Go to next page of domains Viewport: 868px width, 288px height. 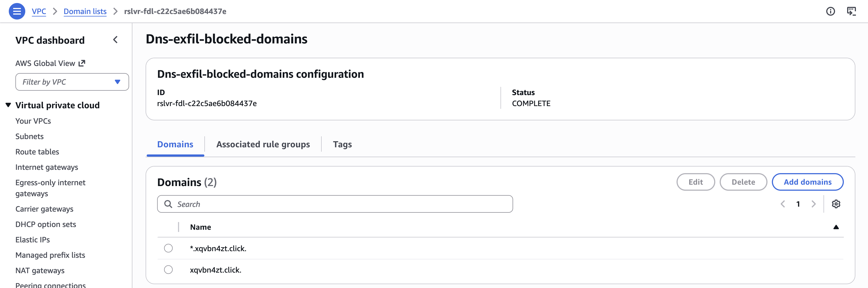(x=813, y=204)
